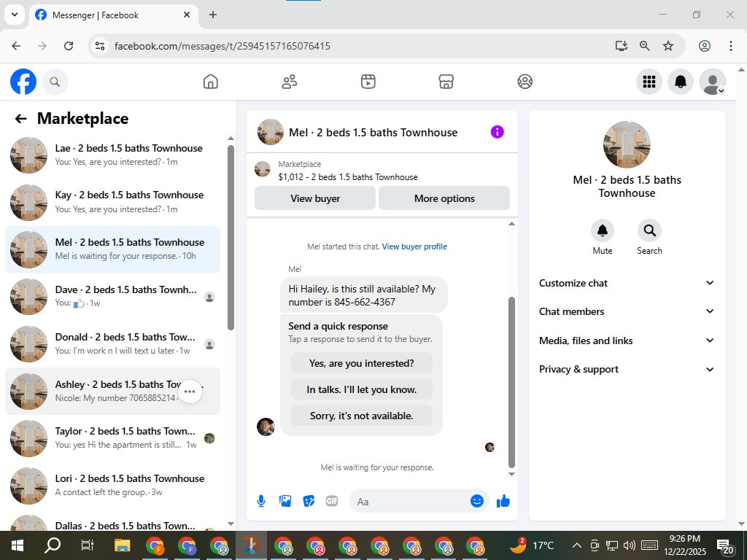Click the Marketplace listing thumbnail in chat header
Viewport: 747px width, 560px height.
[263, 169]
